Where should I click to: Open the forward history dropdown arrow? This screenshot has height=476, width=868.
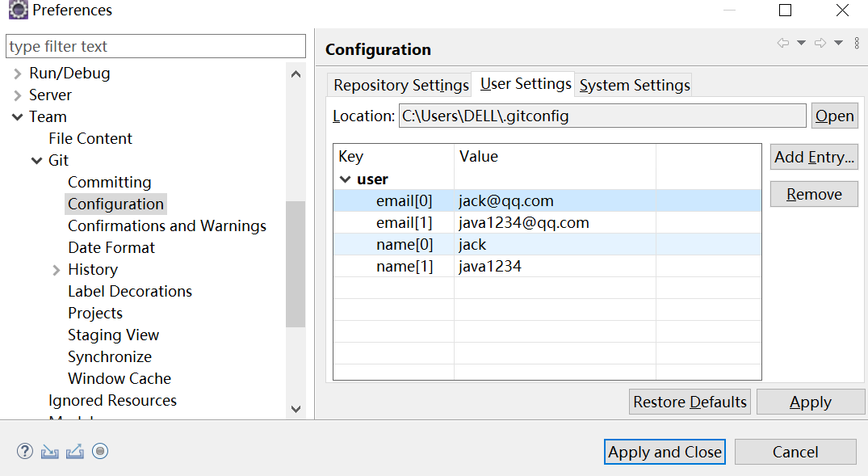pos(839,44)
